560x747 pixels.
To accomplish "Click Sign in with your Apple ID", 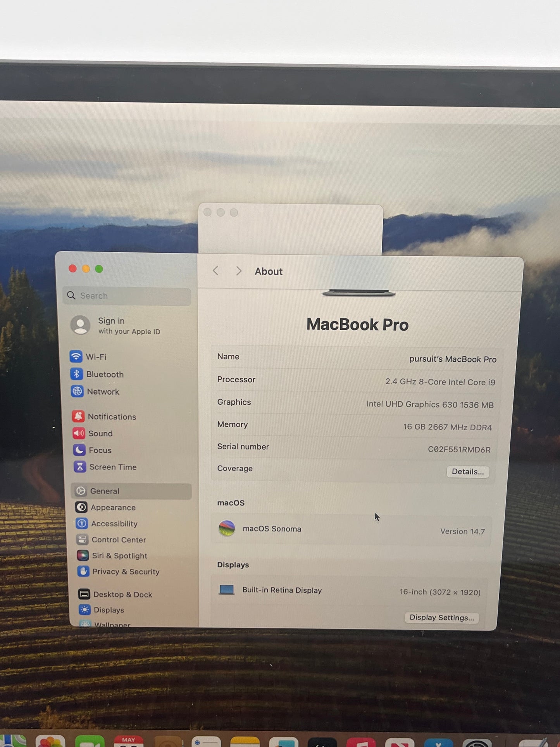I will 116,325.
